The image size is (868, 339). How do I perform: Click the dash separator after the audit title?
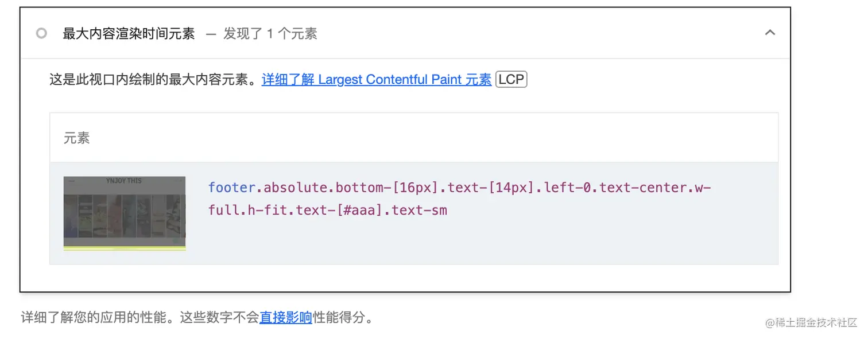click(211, 34)
